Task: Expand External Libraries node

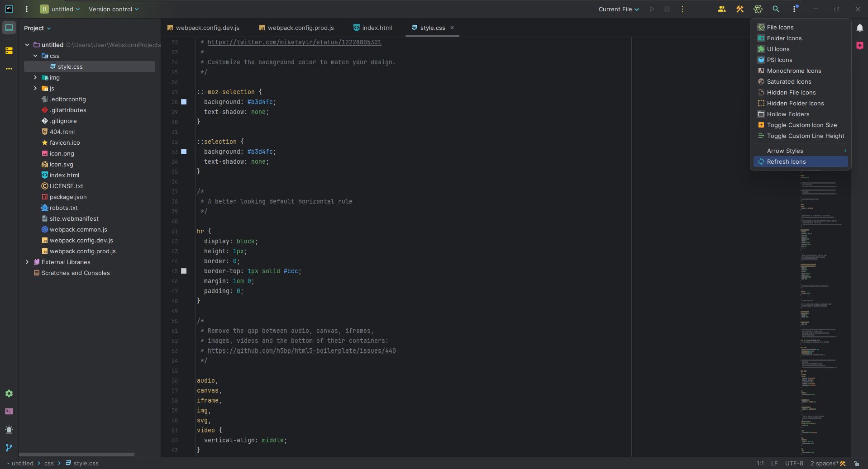Action: [x=27, y=262]
